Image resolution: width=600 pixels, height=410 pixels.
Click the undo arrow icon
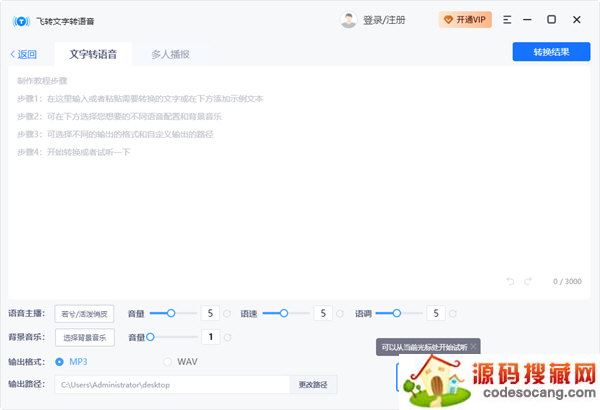tap(510, 281)
